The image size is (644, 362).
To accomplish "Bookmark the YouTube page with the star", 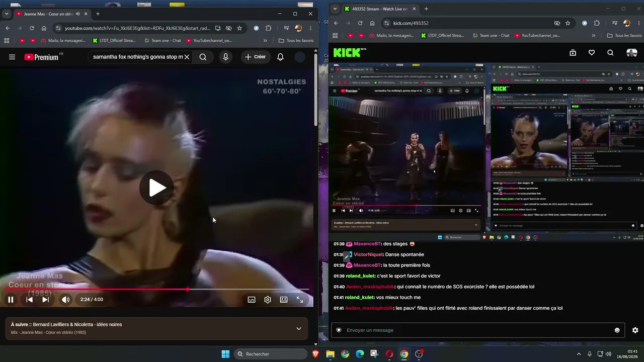I will (x=239, y=28).
